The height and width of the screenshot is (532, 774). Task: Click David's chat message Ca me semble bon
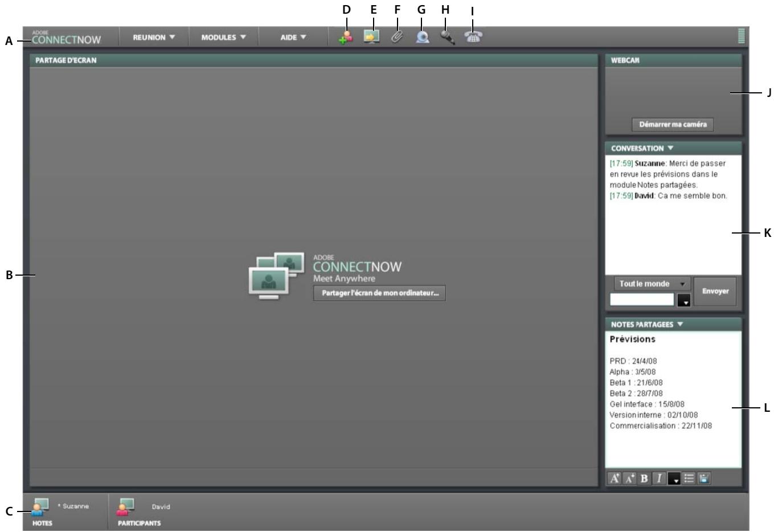coord(668,196)
